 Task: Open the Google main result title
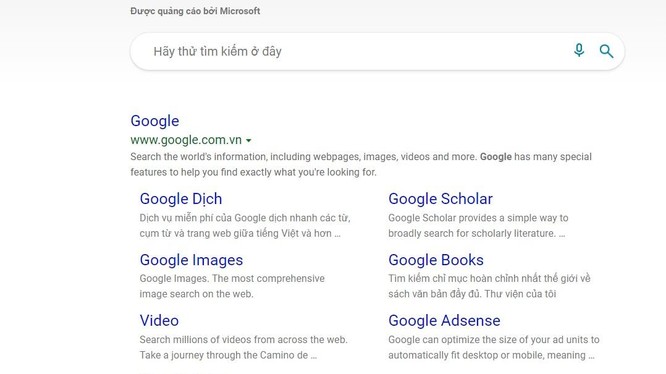click(x=155, y=121)
